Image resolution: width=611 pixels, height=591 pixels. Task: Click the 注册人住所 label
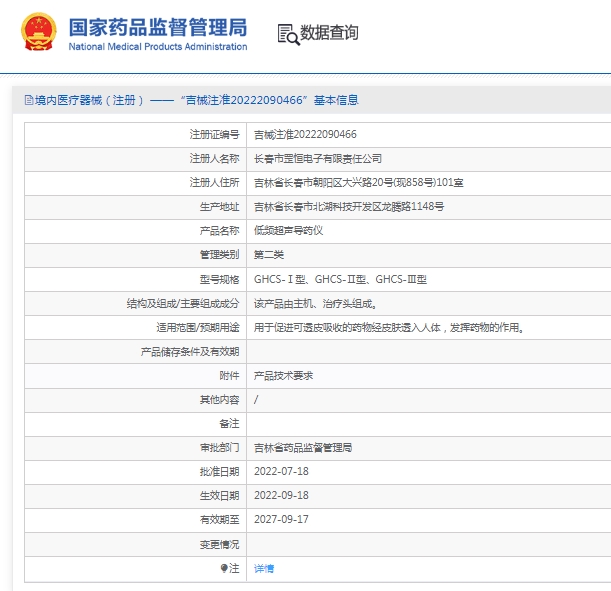click(x=214, y=182)
